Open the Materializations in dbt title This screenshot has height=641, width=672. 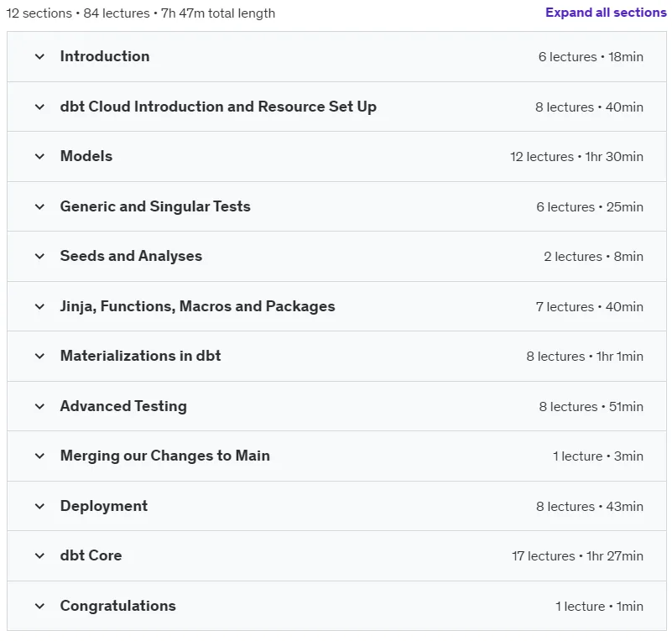coord(141,356)
